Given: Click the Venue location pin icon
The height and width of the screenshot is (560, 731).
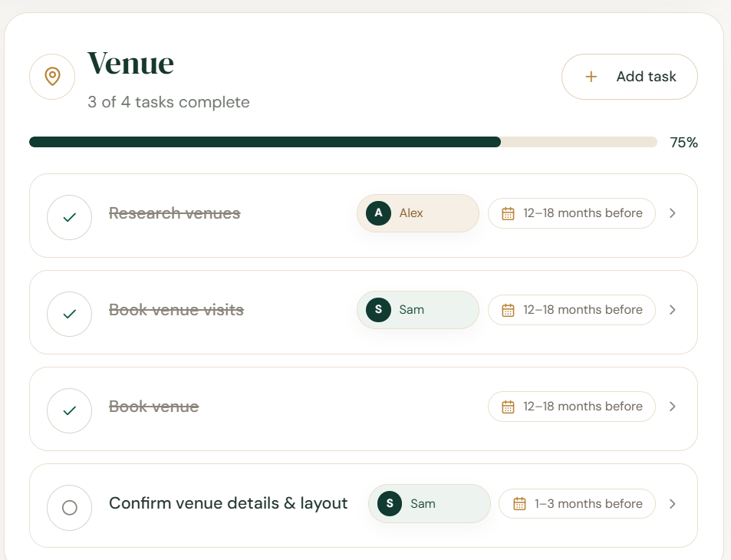Looking at the screenshot, I should pos(52,77).
